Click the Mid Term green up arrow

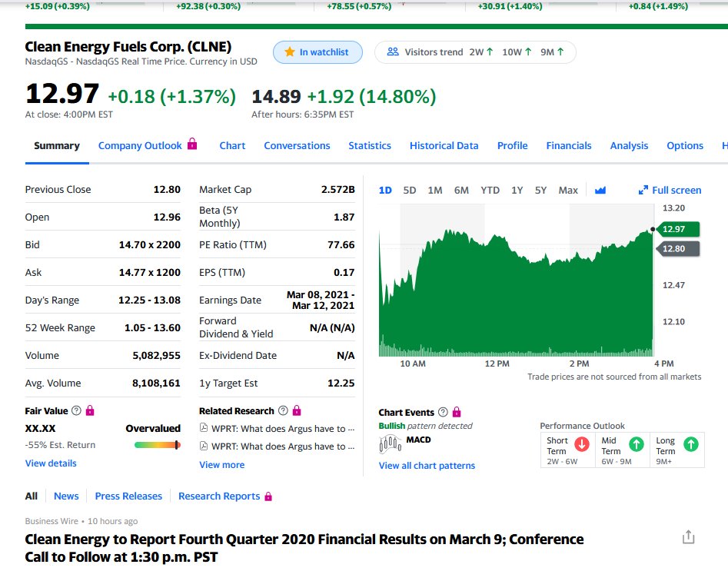click(x=637, y=444)
